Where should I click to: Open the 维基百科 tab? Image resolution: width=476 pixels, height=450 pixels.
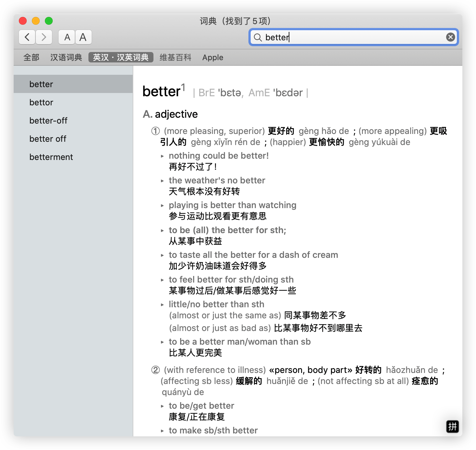coord(175,58)
